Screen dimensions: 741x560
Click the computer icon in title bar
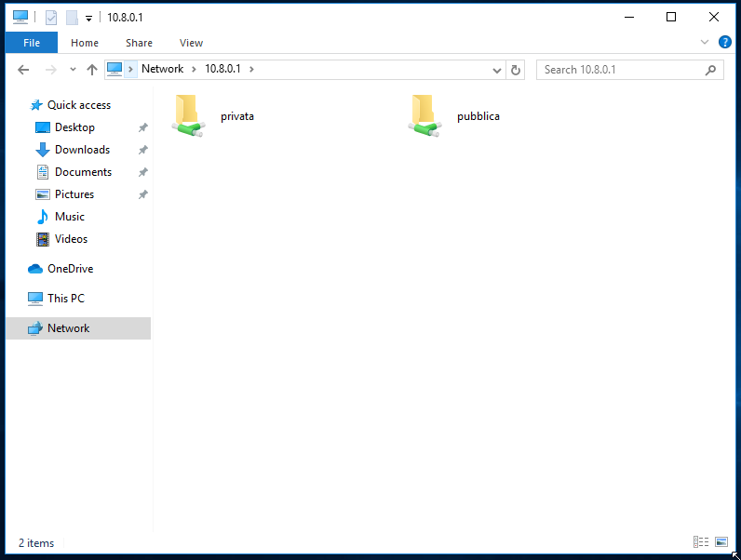click(x=20, y=17)
